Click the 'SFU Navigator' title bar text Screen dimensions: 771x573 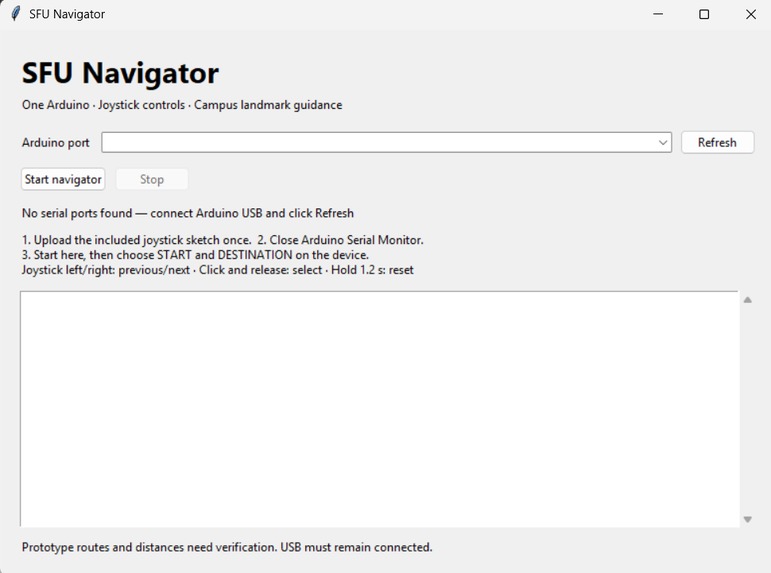[x=67, y=14]
